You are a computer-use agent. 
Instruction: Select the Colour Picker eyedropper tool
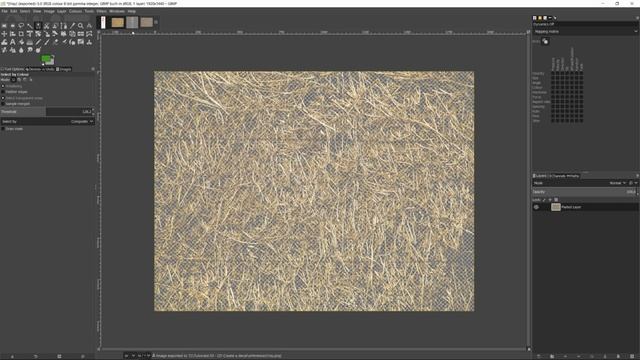point(72,26)
